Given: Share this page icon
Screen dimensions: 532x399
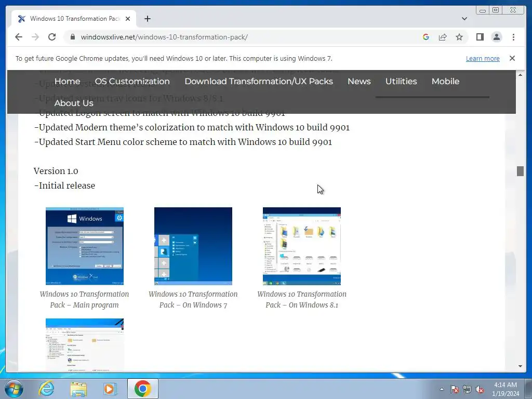Looking at the screenshot, I should 443,37.
